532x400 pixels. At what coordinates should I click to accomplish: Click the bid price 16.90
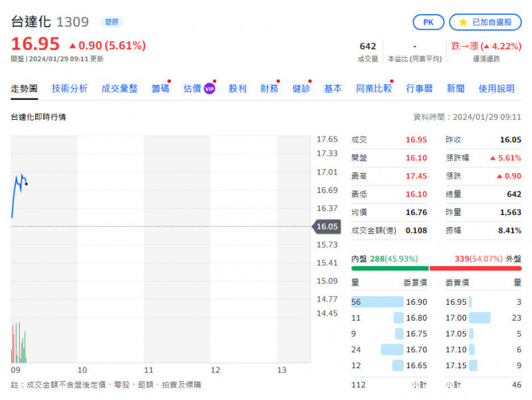click(x=417, y=302)
